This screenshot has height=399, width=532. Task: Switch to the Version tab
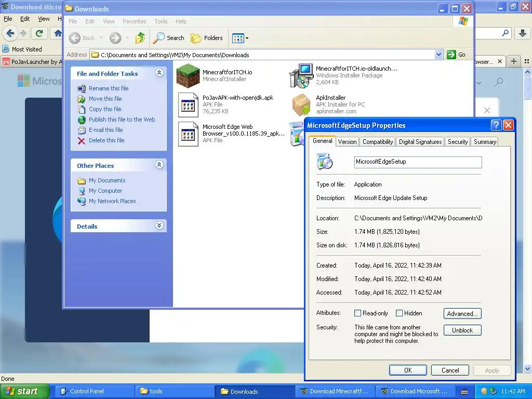tap(347, 142)
